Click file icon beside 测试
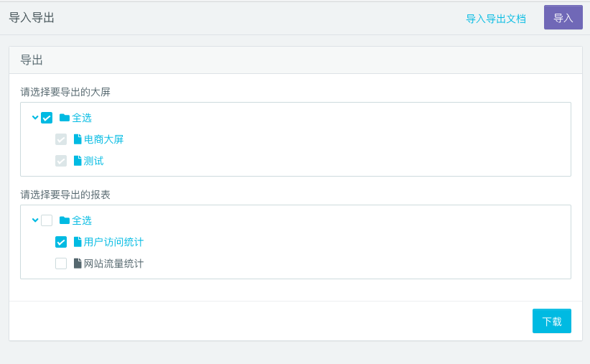This screenshot has width=590, height=364. click(78, 161)
